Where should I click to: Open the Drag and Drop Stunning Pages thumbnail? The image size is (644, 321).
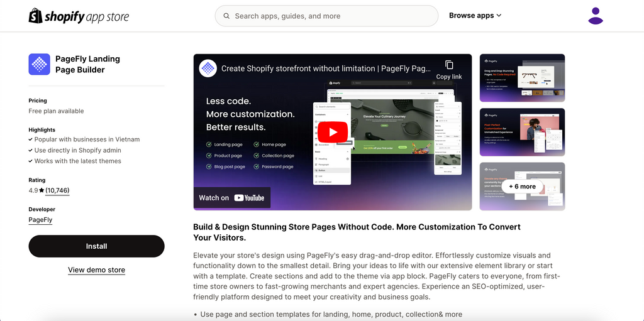click(522, 78)
